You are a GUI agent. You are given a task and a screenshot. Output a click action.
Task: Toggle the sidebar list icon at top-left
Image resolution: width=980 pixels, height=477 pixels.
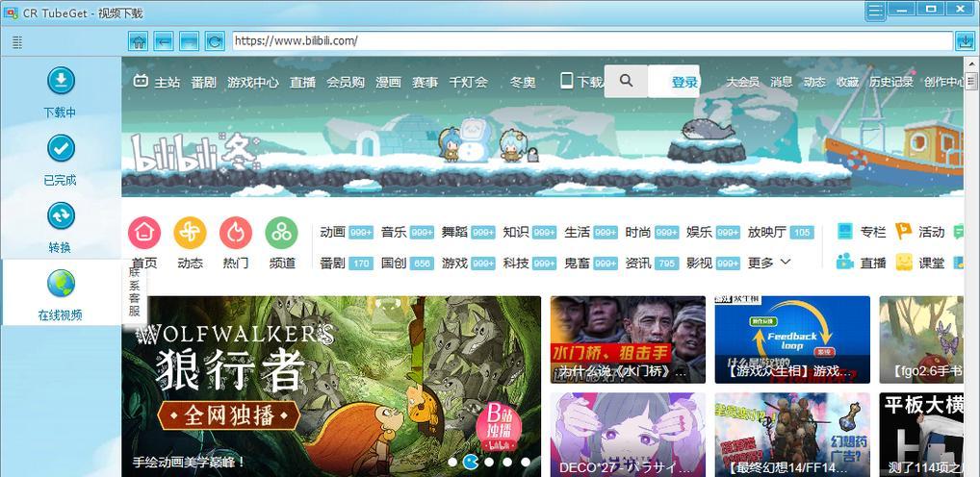[17, 41]
